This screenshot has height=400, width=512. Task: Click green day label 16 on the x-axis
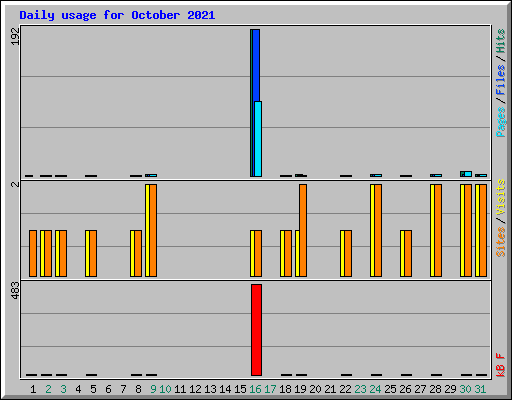coord(255,389)
